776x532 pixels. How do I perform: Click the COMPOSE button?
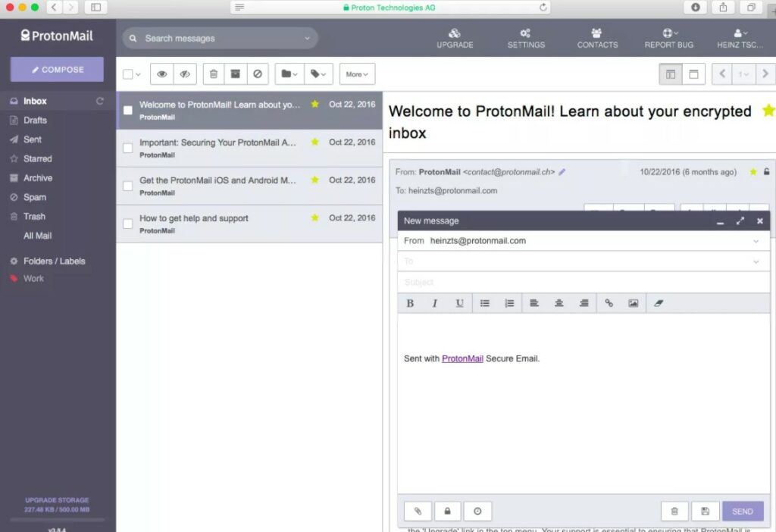point(56,69)
